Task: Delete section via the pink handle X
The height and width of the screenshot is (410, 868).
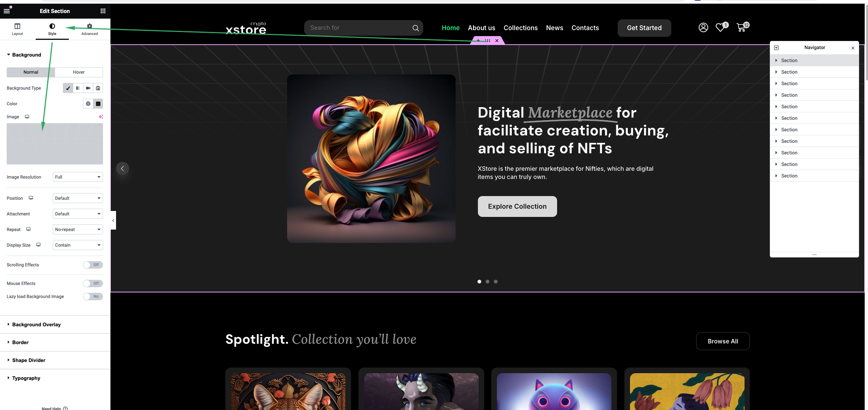Action: (497, 41)
